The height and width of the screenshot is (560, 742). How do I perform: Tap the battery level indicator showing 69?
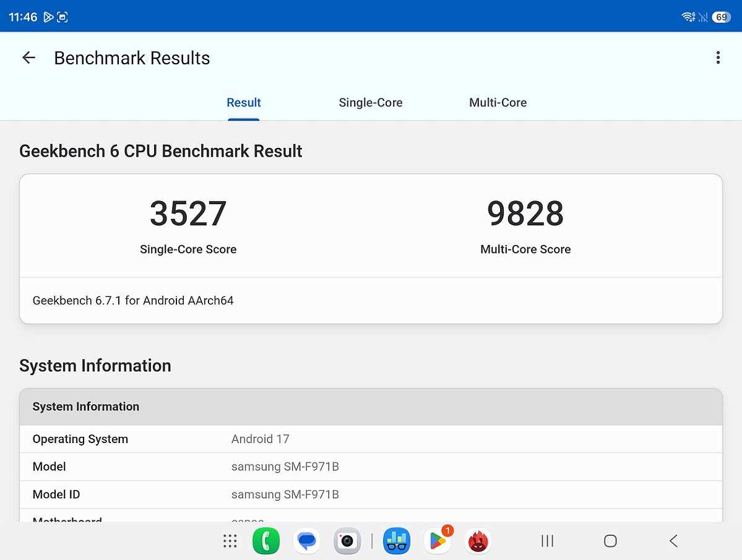point(721,17)
